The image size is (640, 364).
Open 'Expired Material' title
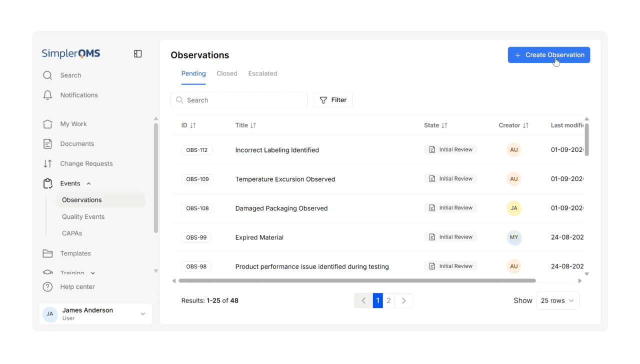(x=259, y=237)
